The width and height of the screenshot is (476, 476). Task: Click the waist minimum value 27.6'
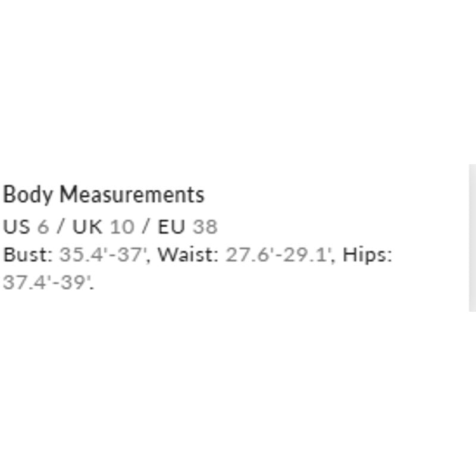tap(246, 255)
